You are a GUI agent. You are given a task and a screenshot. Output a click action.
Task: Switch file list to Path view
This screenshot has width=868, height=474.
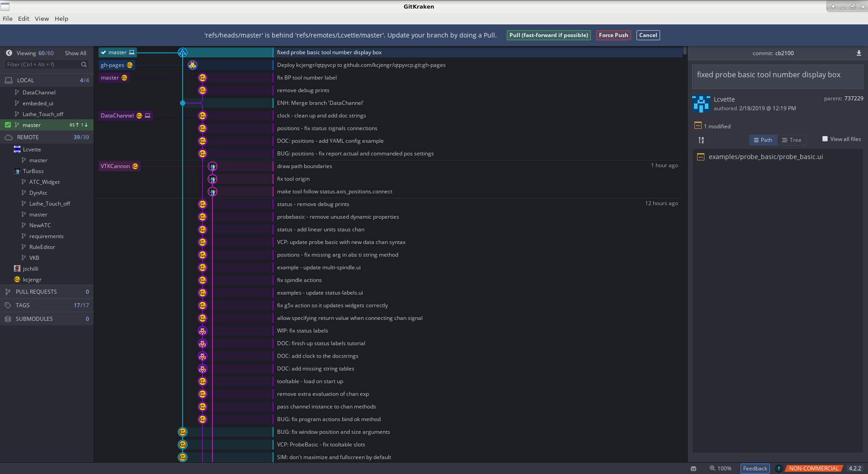click(x=763, y=140)
